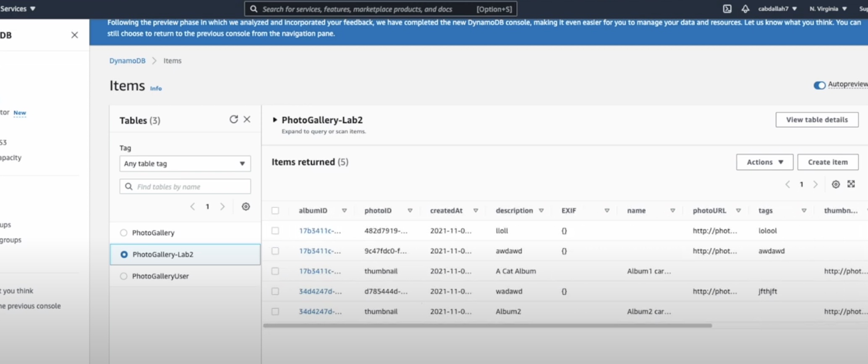Viewport: 868px width, 364px height.
Task: Click the jfthjft tags cell
Action: tap(768, 291)
